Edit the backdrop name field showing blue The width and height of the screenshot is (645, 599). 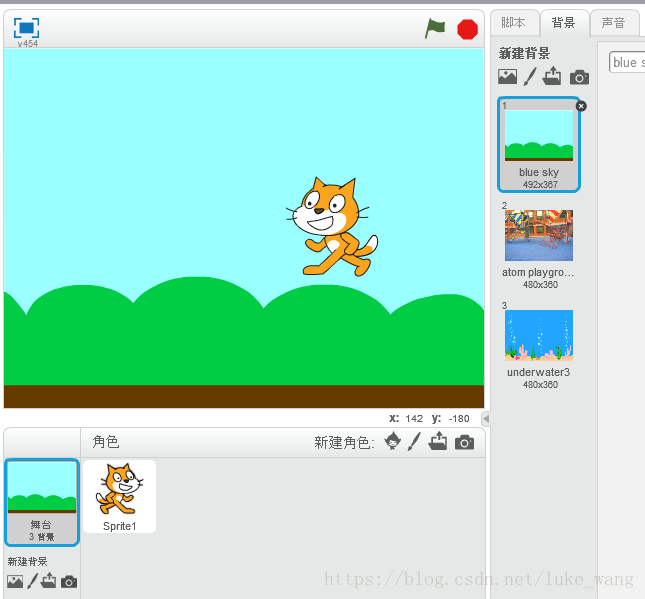627,62
